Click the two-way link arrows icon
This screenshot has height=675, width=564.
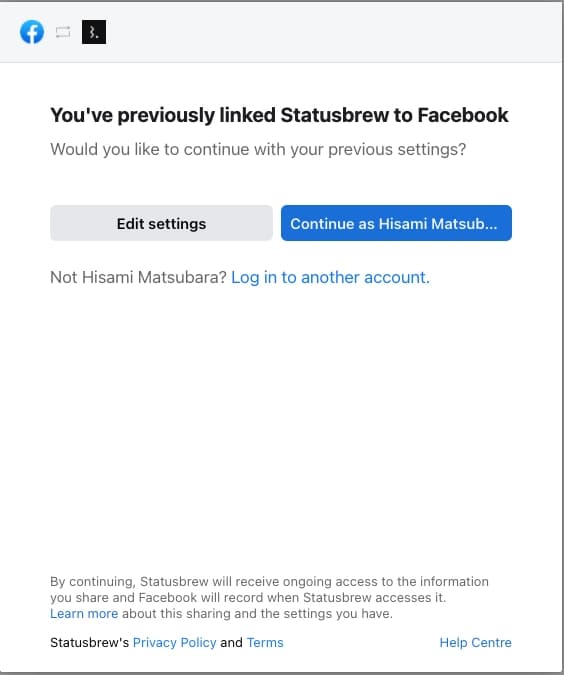click(x=63, y=32)
